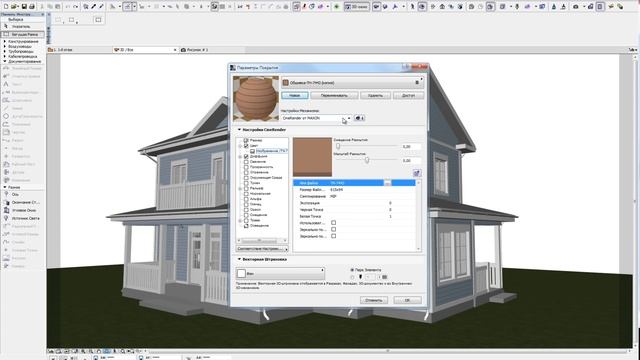
Task: Click the blur offset (Смещение Размытия) slider handle
Action: click(x=338, y=146)
